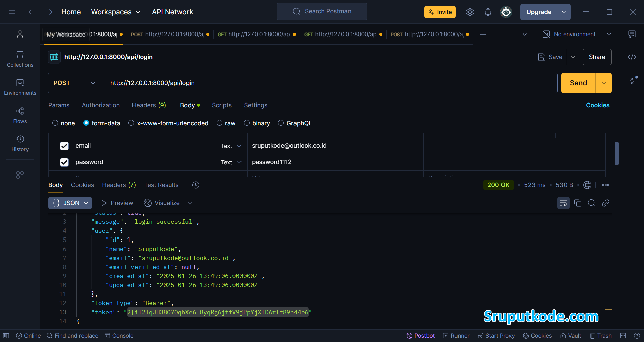Screen dimensions: 644x342
Task: Expand the tab list overflow chevron
Action: pos(525,34)
